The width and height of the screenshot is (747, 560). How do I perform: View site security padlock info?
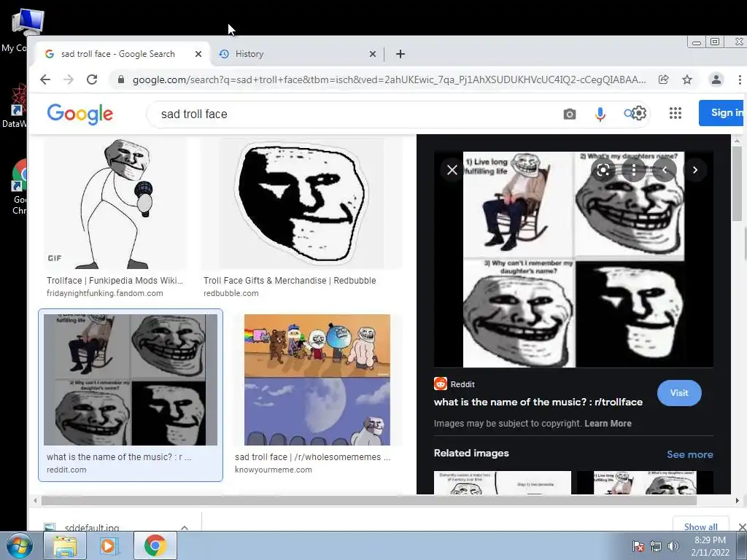point(121,79)
